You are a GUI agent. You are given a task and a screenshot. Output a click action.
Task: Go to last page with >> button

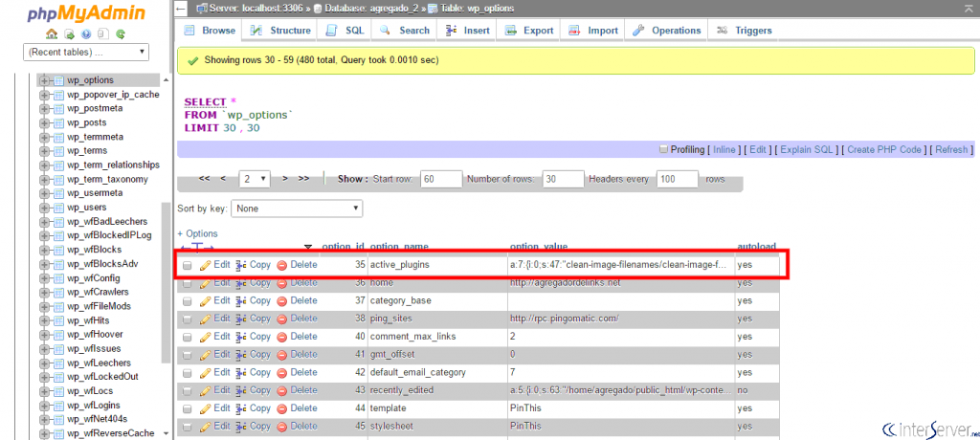click(303, 179)
